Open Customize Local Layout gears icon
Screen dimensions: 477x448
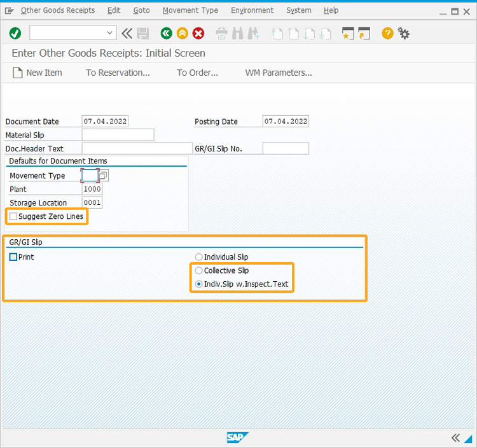click(404, 33)
